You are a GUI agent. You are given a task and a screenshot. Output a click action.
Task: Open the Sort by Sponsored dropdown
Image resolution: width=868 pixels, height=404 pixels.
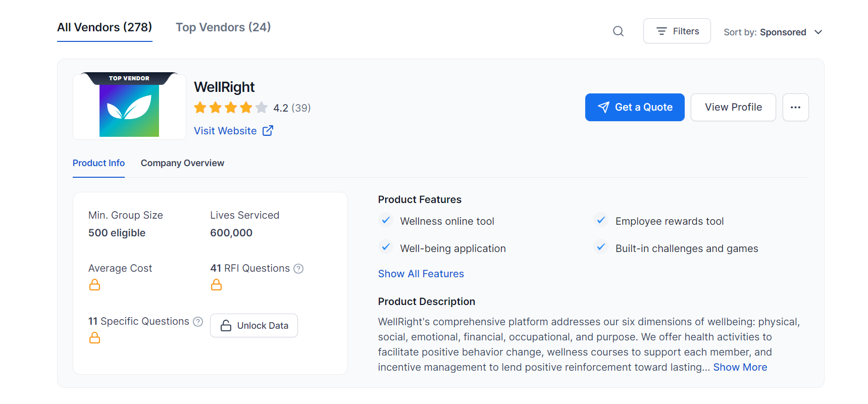pos(773,32)
